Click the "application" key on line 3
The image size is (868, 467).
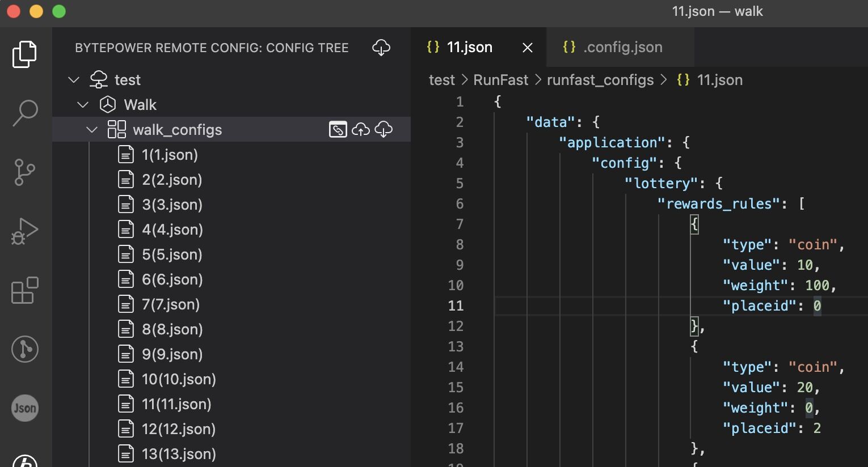point(612,143)
